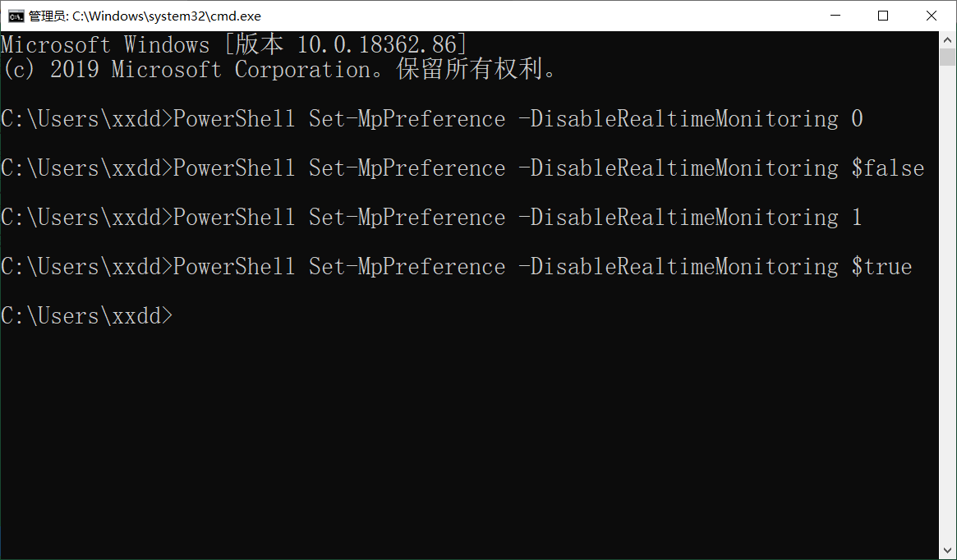
Task: Click the scrollbar up arrow
Action: pos(947,40)
